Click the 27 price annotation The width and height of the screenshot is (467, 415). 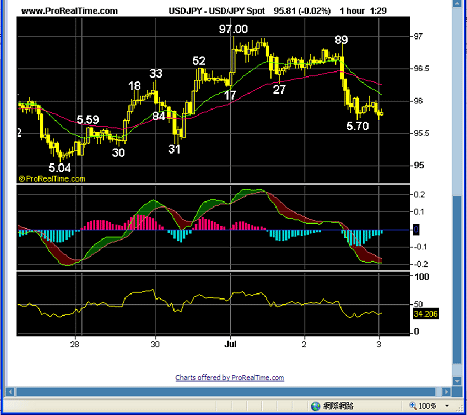279,89
